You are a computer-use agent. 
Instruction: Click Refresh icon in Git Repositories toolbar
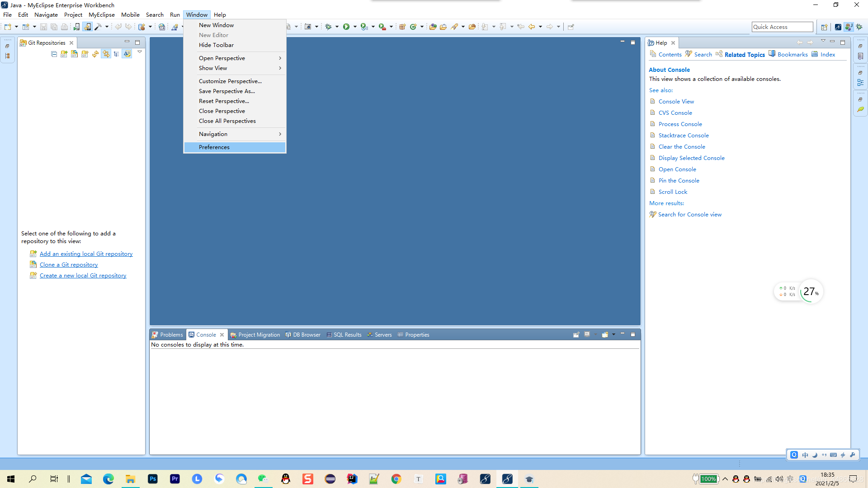pos(95,54)
